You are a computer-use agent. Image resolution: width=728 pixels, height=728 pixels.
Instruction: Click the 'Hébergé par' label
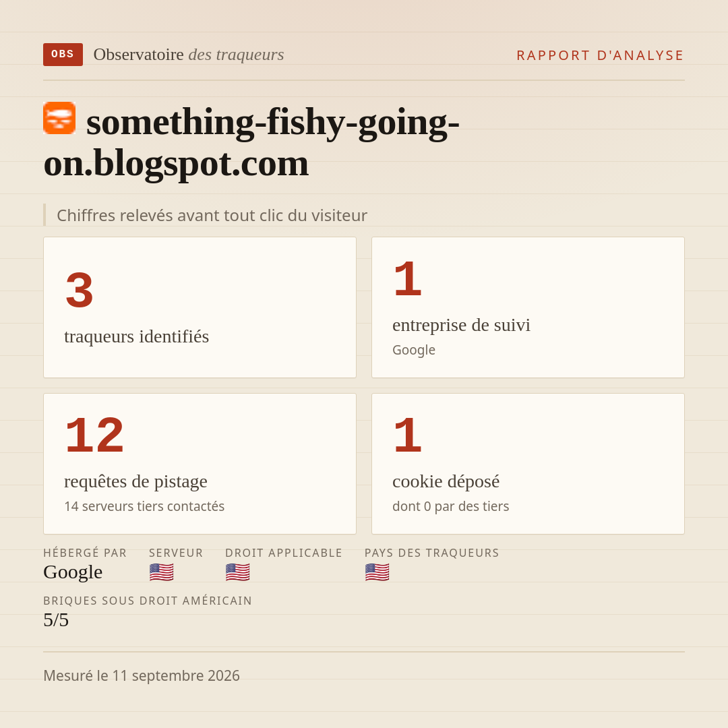pyautogui.click(x=85, y=553)
